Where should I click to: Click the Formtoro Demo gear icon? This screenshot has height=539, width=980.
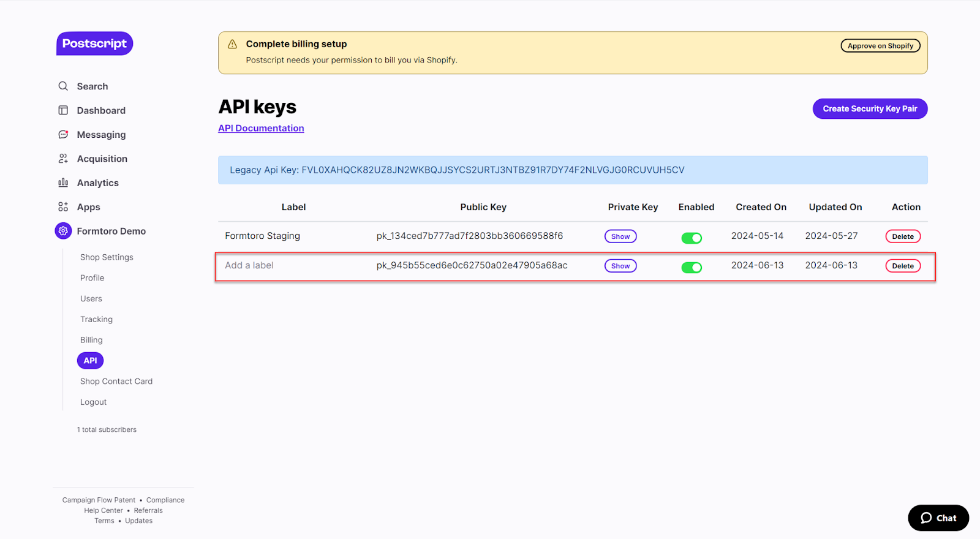[x=63, y=231]
